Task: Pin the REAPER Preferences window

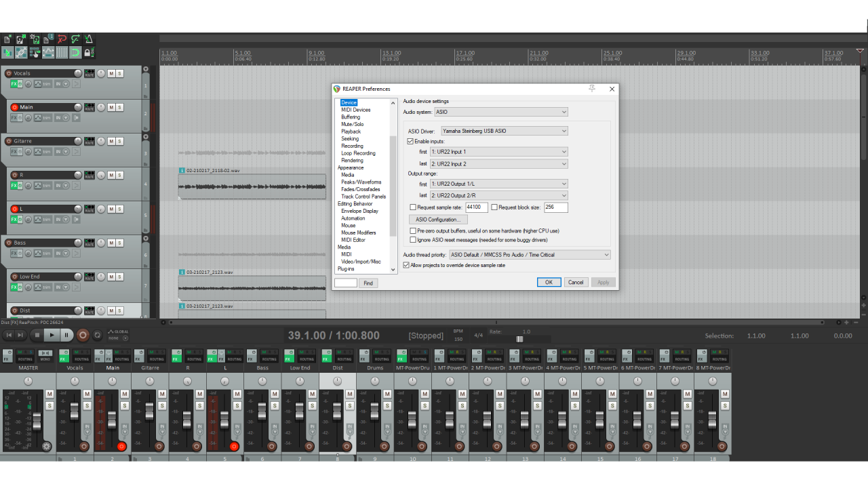Action: (592, 89)
